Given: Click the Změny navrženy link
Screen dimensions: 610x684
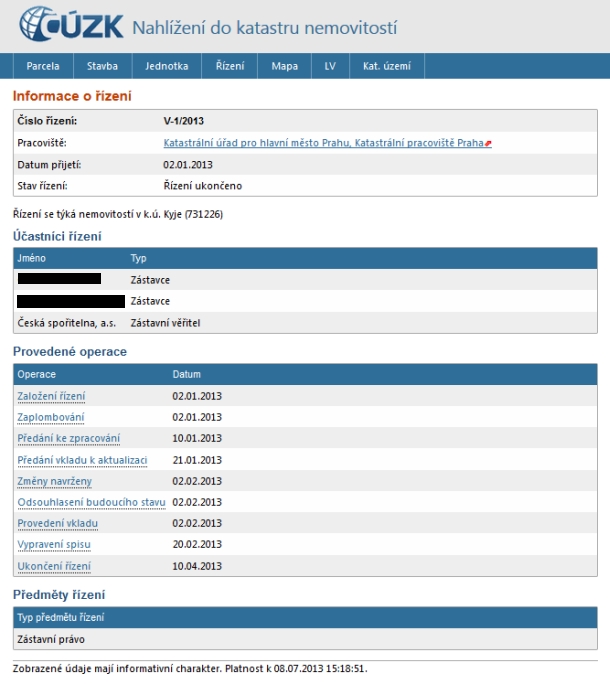Looking at the screenshot, I should pyautogui.click(x=55, y=481).
